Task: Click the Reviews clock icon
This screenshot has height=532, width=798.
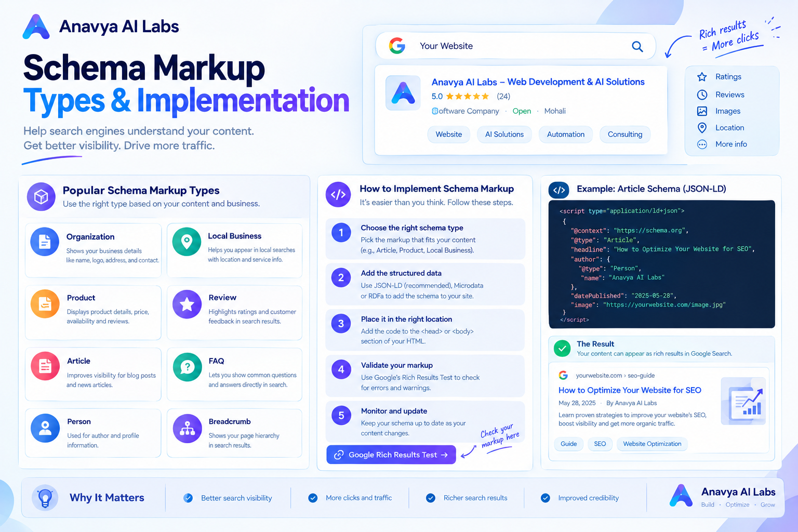Action: click(702, 95)
